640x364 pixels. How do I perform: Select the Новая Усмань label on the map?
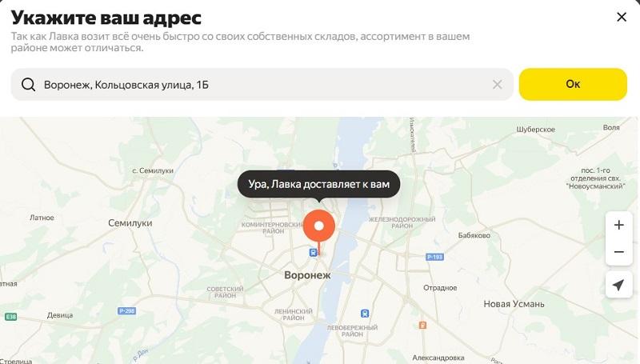514,304
